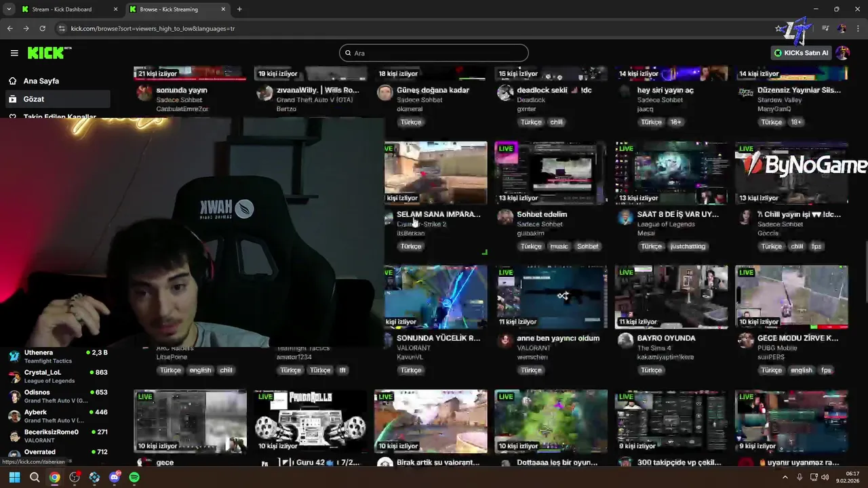Click the search magnifier icon in Ara field
The height and width of the screenshot is (488, 868).
point(348,53)
